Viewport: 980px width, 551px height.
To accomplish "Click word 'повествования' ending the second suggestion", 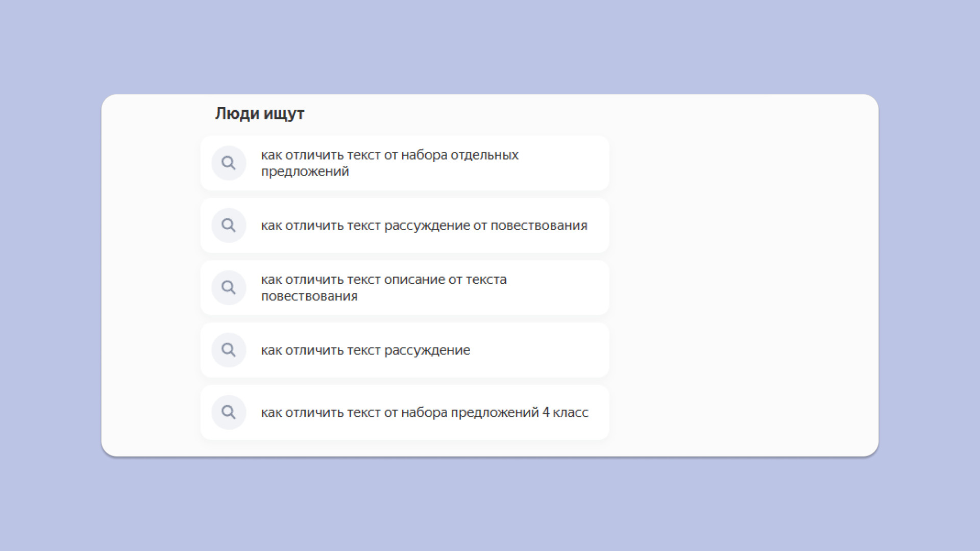I will [x=538, y=226].
